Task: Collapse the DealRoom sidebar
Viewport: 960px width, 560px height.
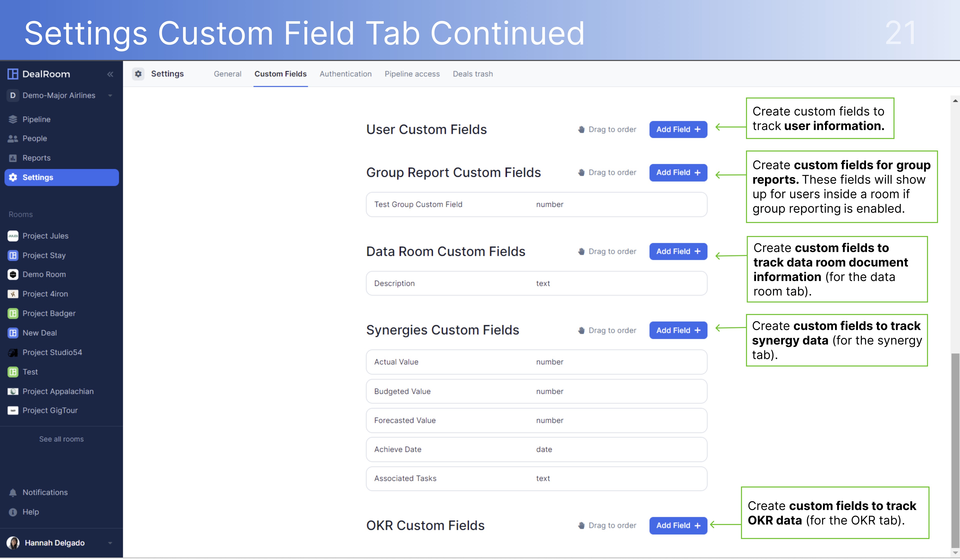Action: pos(110,74)
